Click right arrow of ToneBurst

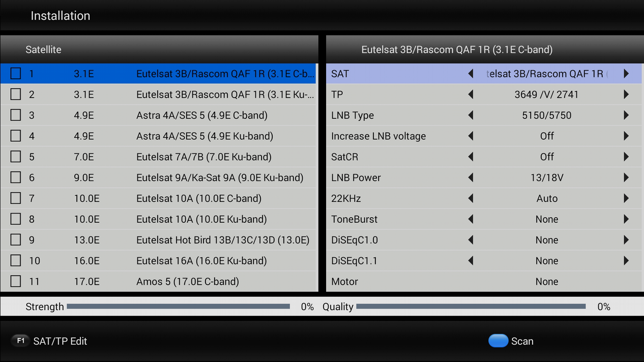pyautogui.click(x=626, y=219)
